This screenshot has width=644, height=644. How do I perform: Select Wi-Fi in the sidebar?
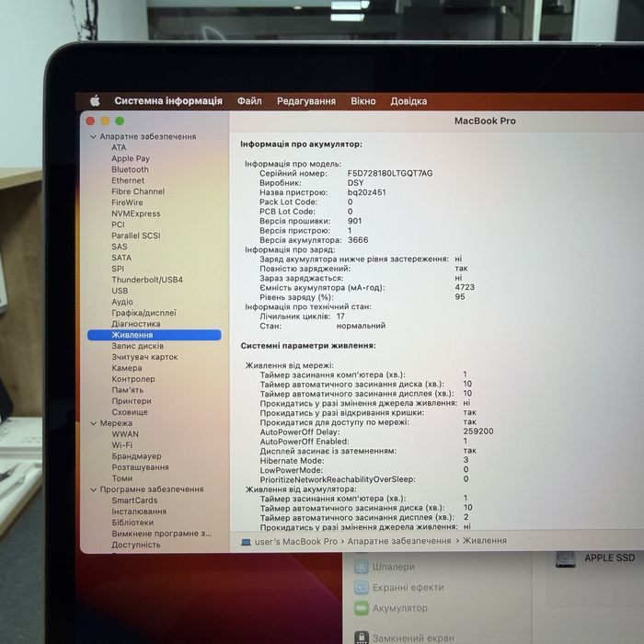click(x=122, y=445)
